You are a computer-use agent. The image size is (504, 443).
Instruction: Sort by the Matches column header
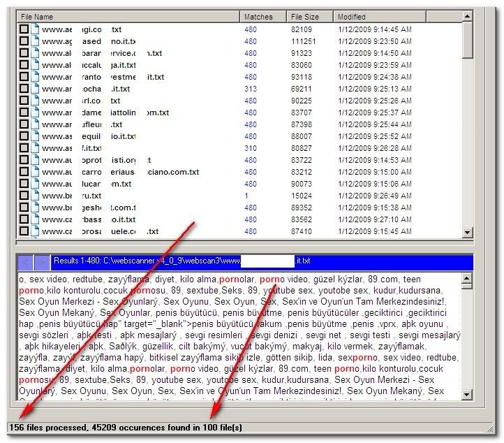(262, 16)
